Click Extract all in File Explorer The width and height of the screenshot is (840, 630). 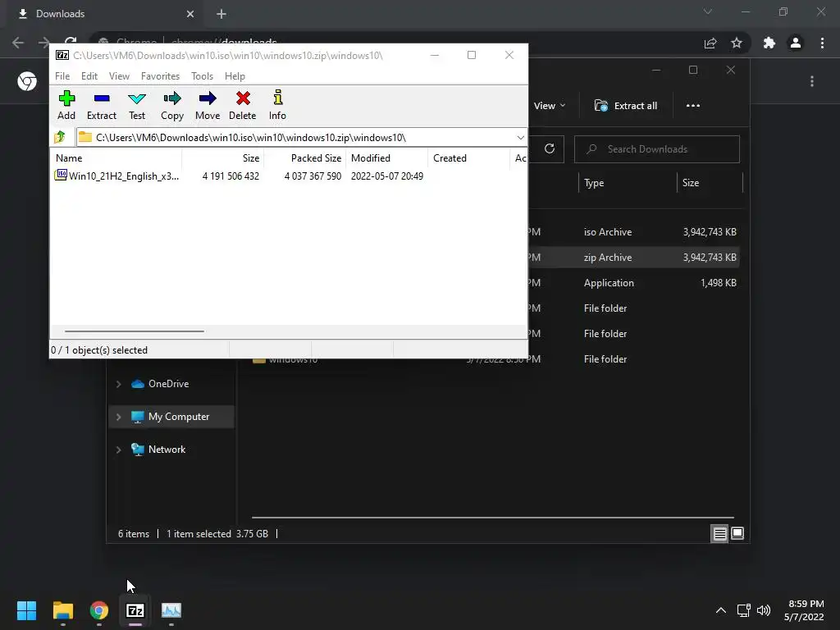click(x=626, y=106)
